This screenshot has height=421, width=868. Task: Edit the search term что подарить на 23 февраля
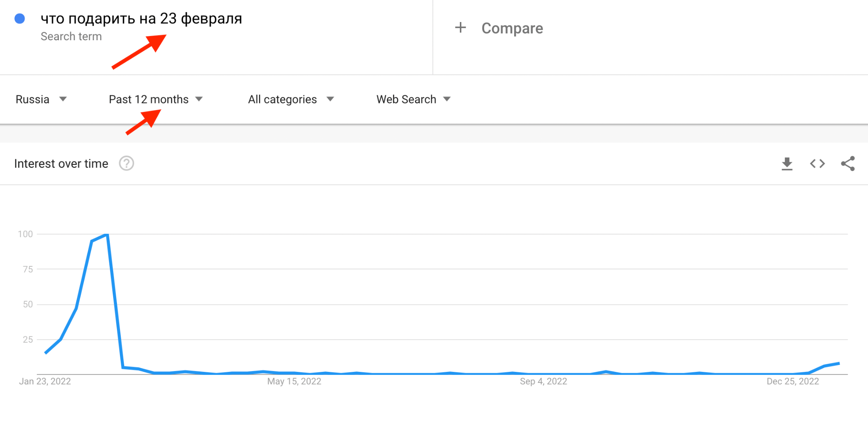tap(141, 19)
